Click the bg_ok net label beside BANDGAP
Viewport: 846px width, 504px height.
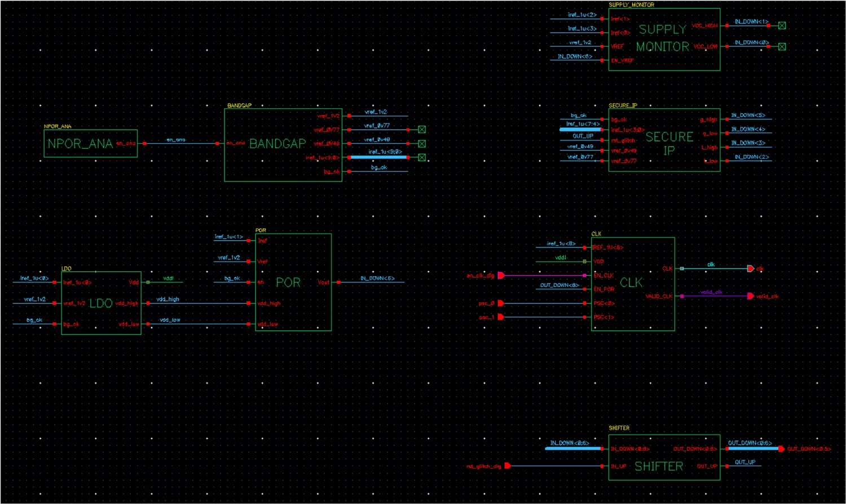click(x=379, y=167)
